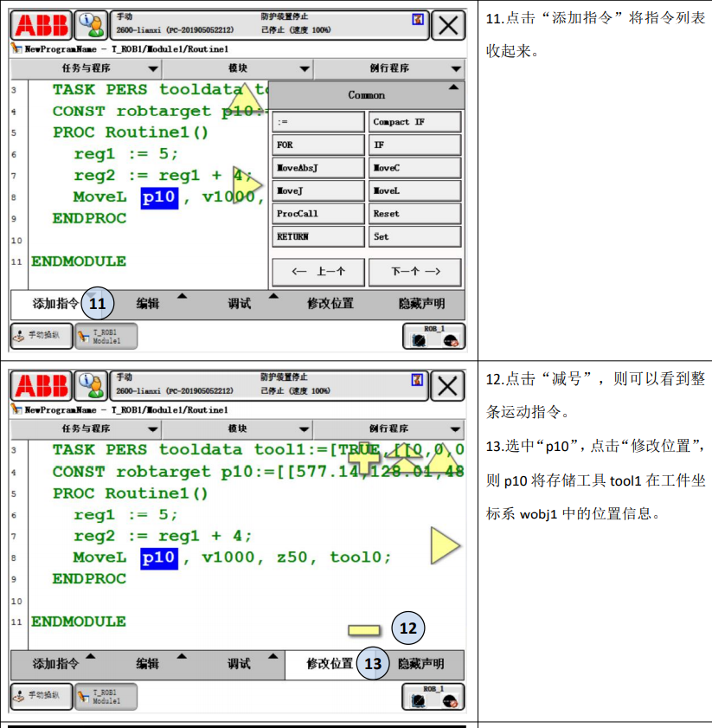Select ENDMODULE line in lower screenshot
The height and width of the screenshot is (728, 712).
coord(79,622)
